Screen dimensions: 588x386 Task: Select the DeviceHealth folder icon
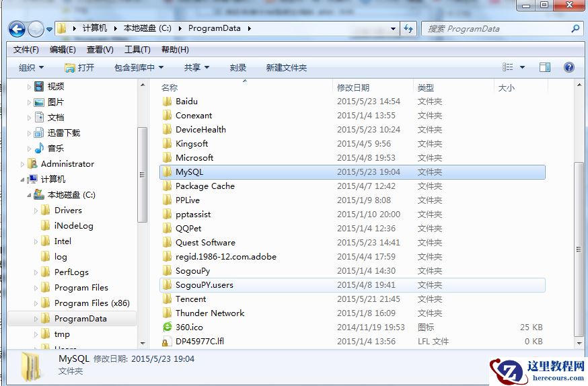167,130
